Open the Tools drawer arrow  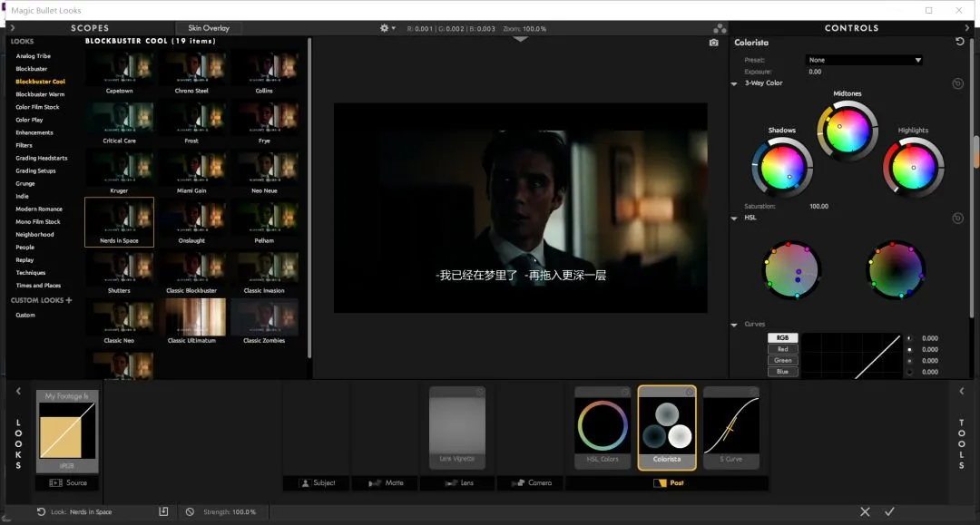[x=961, y=392]
